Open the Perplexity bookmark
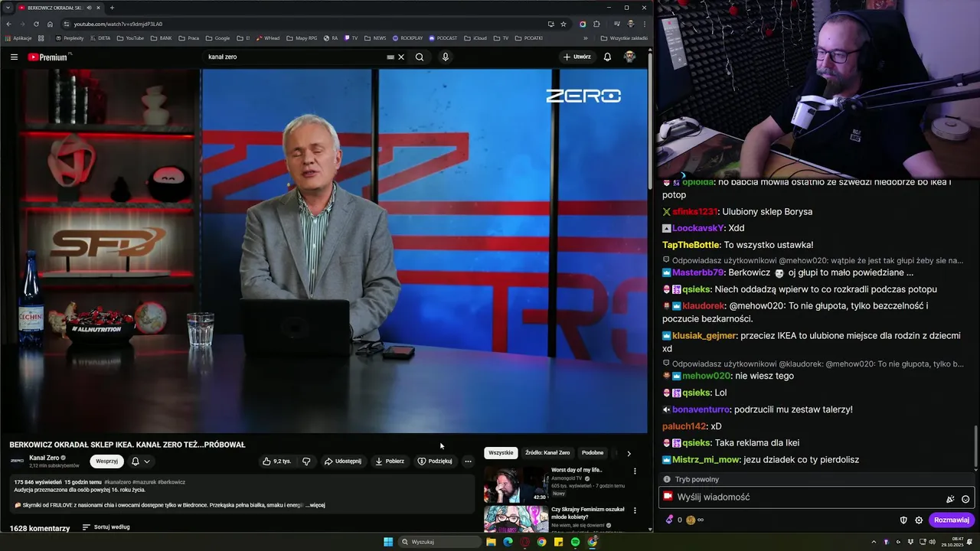The height and width of the screenshot is (551, 980). pos(70,38)
